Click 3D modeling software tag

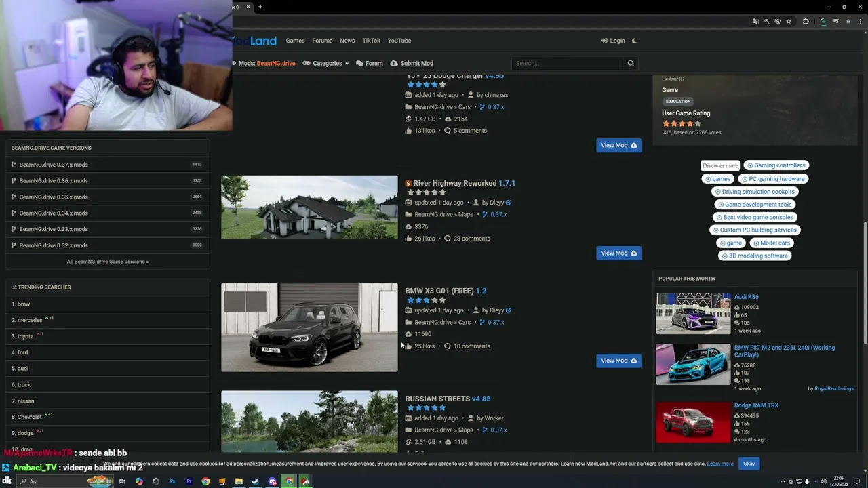pos(754,256)
